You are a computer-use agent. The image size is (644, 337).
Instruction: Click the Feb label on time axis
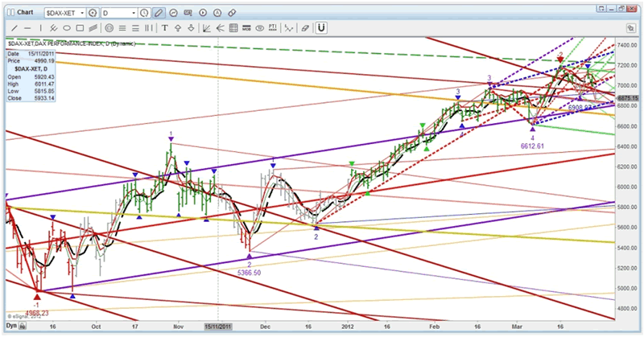(x=434, y=327)
